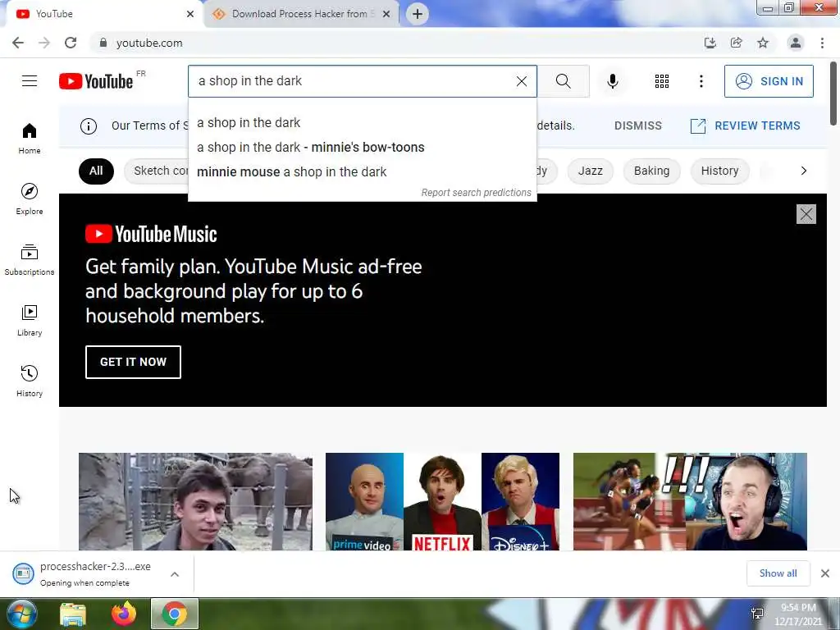Reload the page with the refresh icon

click(x=71, y=43)
